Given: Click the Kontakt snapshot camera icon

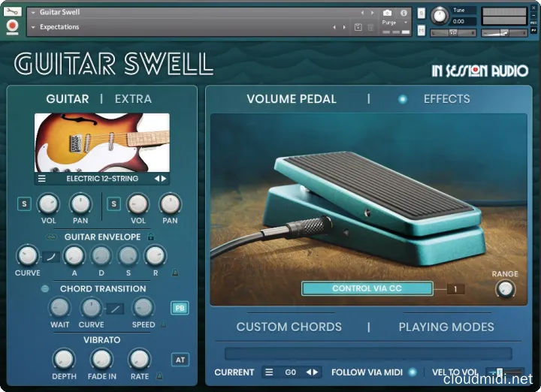Looking at the screenshot, I should pos(387,13).
